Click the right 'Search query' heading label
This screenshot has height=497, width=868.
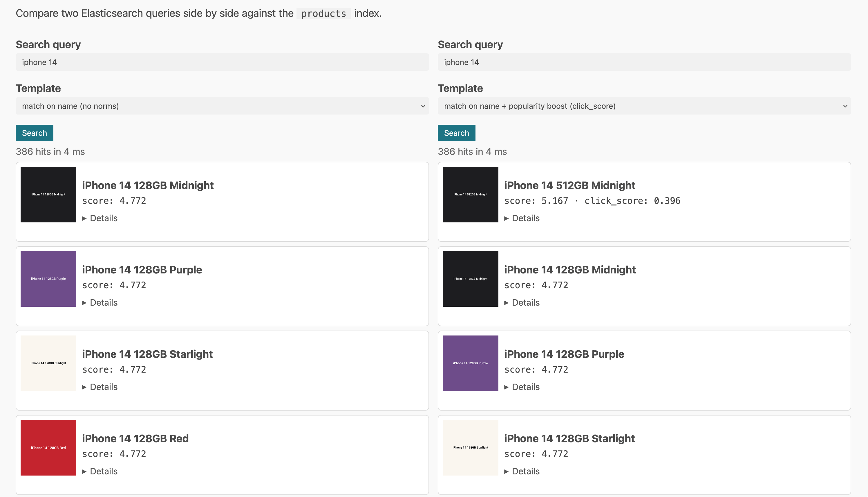pos(470,44)
